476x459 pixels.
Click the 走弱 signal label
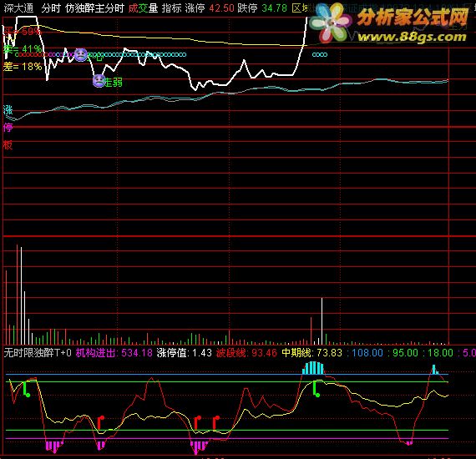click(x=114, y=82)
